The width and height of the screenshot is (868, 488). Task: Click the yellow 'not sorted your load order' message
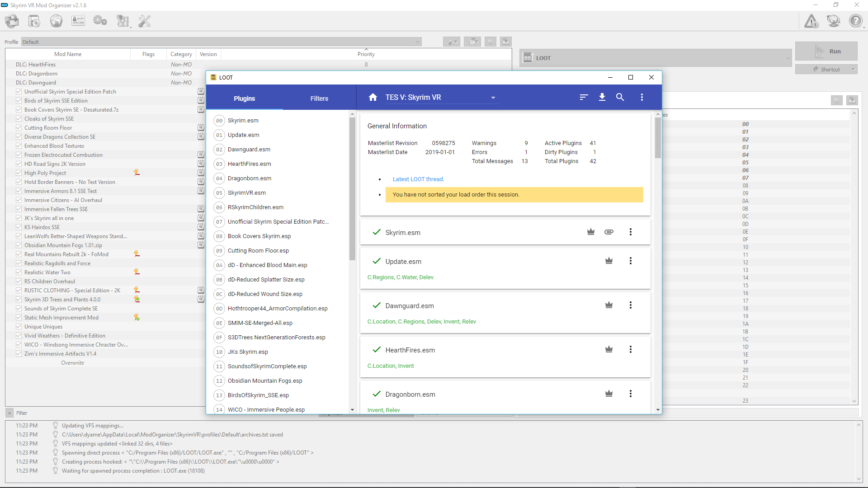tap(514, 194)
